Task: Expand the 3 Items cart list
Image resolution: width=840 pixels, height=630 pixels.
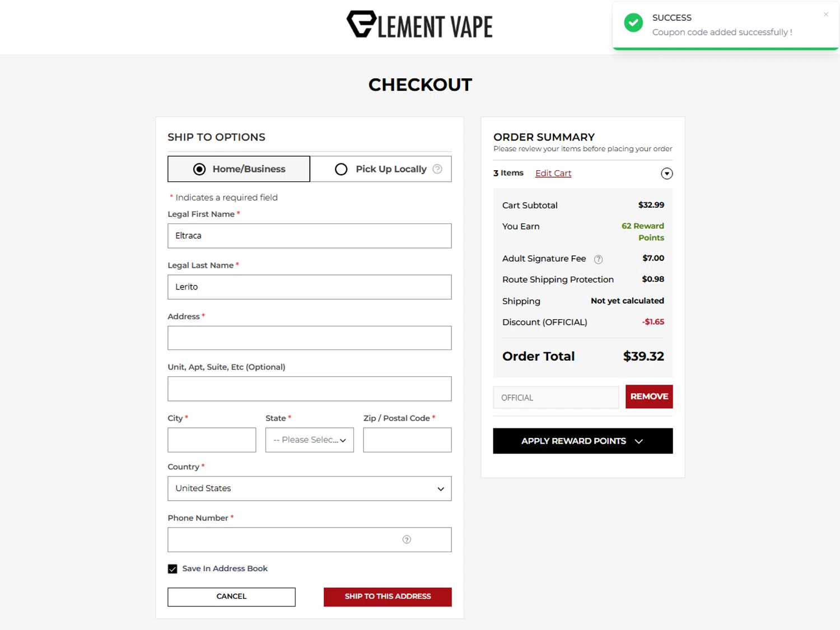Action: tap(666, 174)
